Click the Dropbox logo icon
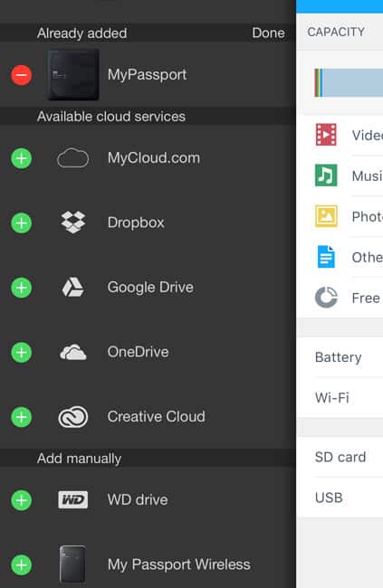383x588 pixels. (x=73, y=222)
